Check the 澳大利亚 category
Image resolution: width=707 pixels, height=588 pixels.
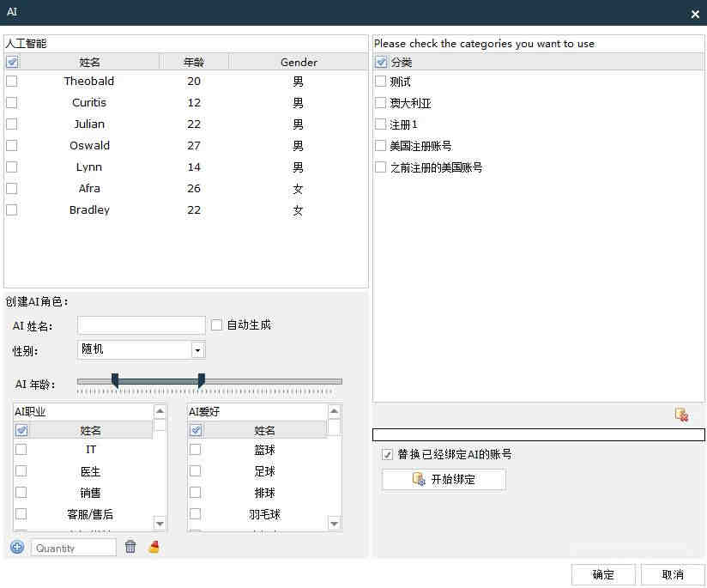click(x=381, y=103)
